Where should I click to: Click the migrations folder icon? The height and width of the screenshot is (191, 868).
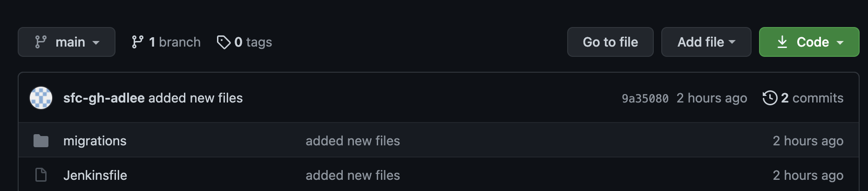coord(41,141)
